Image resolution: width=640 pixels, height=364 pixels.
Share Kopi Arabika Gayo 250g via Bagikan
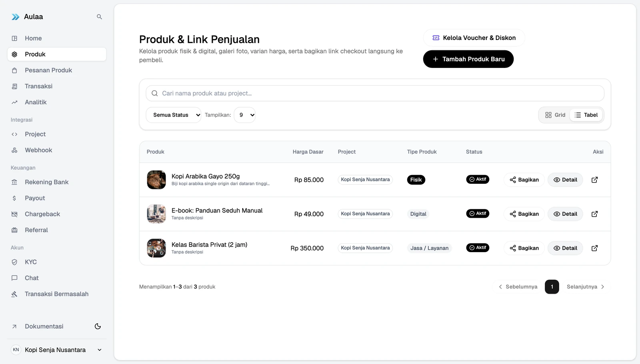[x=524, y=180]
